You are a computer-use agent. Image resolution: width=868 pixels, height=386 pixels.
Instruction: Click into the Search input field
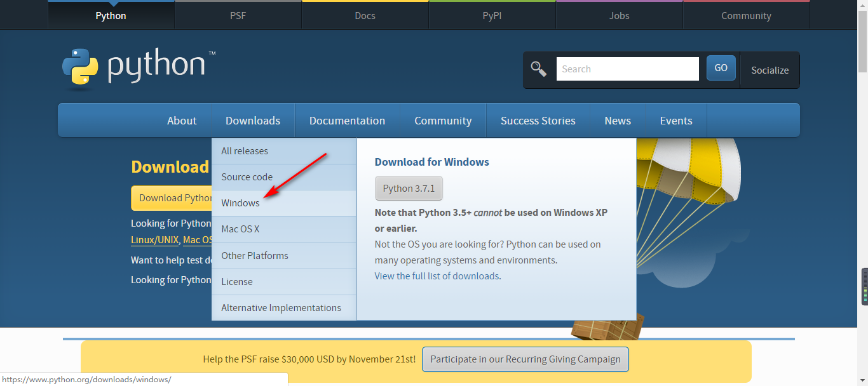[628, 69]
